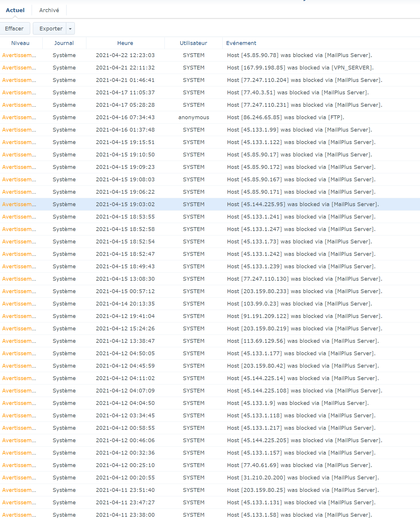Click the entry for host 203.159.80.25

coord(210,490)
